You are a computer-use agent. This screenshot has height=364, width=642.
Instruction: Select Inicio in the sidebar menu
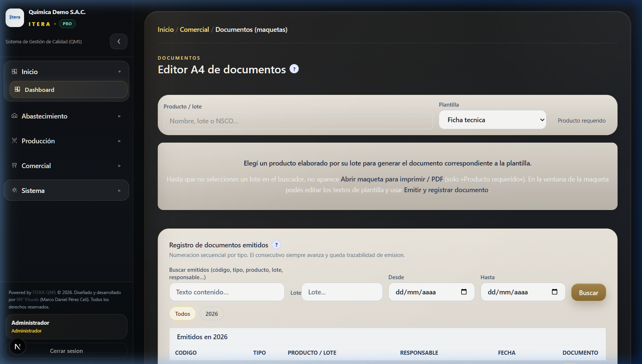(x=67, y=71)
